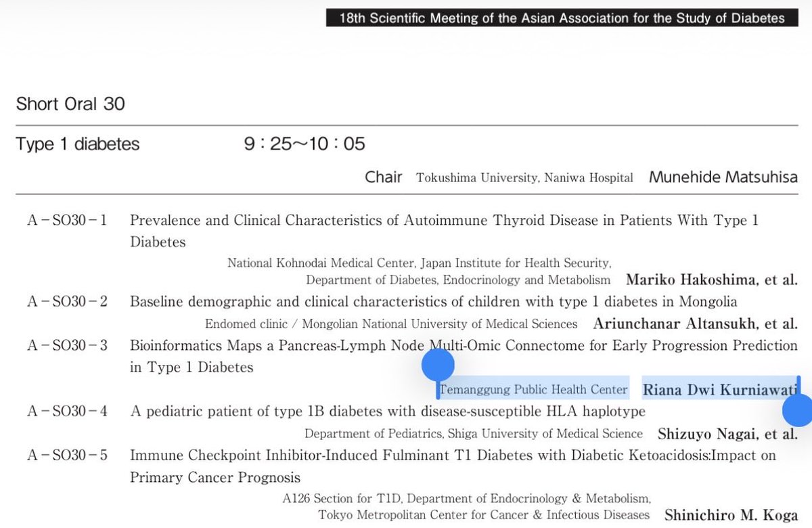Tap title 'Bioinformatics Maps a Pancreas-Lymph Node'

click(464, 345)
